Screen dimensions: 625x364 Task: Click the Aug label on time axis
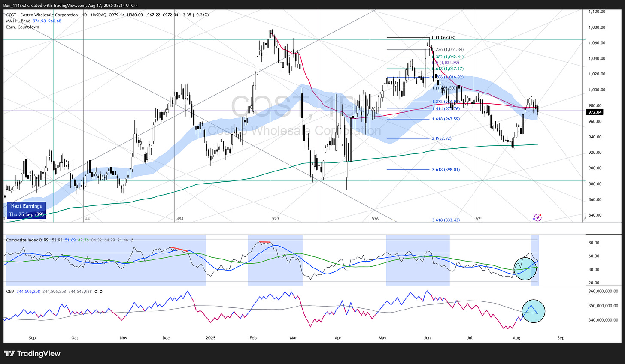tap(516, 338)
